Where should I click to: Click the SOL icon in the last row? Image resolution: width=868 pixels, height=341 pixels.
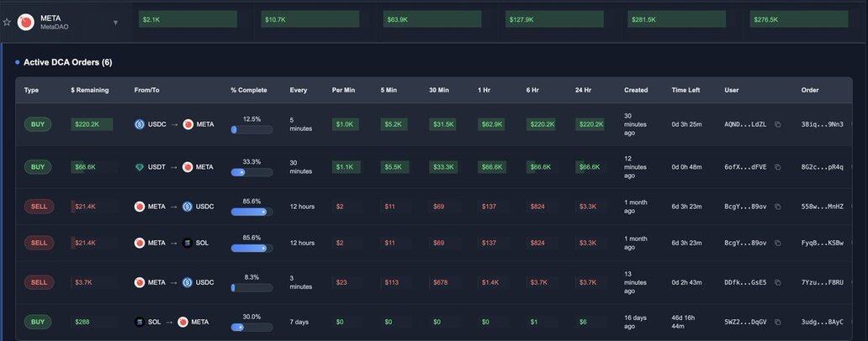[140, 322]
